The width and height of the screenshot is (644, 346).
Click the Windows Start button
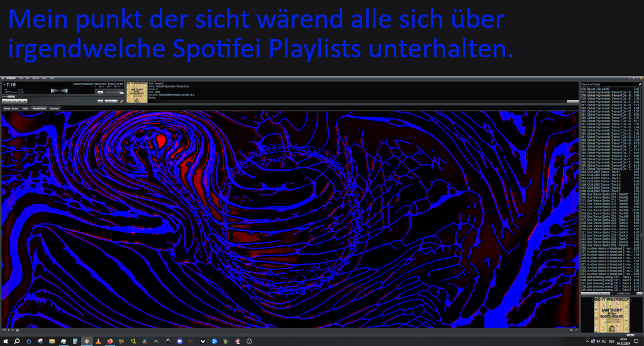click(x=5, y=341)
